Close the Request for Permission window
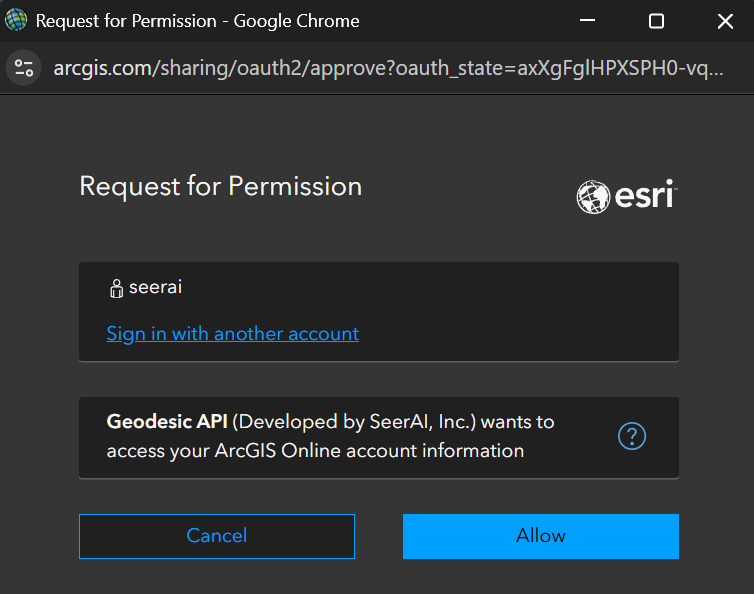Viewport: 754px width, 594px height. tap(725, 21)
